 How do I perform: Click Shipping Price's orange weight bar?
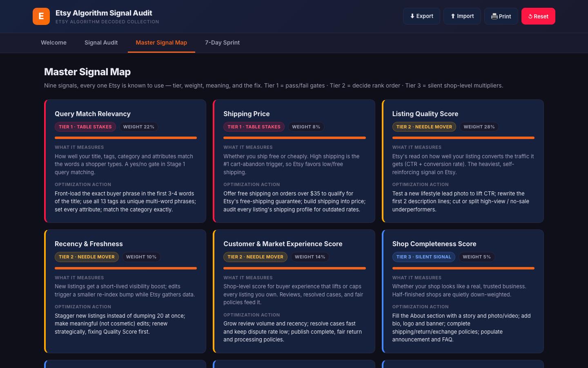[x=294, y=138]
